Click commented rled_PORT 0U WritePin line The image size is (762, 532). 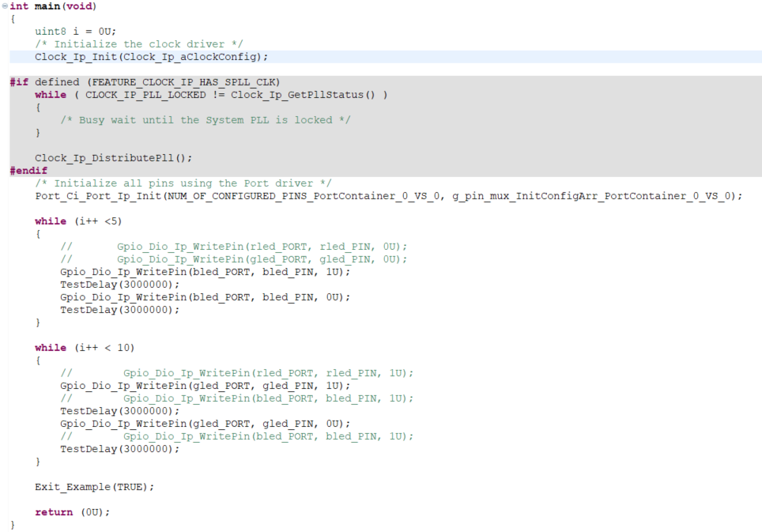pyautogui.click(x=234, y=247)
